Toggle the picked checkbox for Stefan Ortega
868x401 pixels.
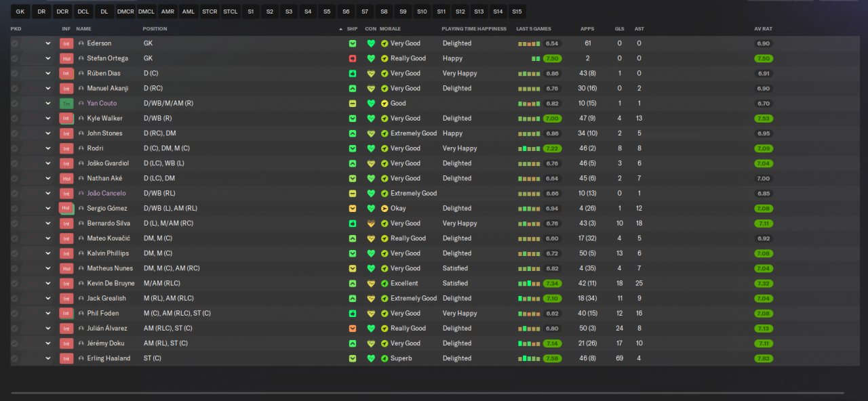pyautogui.click(x=15, y=58)
